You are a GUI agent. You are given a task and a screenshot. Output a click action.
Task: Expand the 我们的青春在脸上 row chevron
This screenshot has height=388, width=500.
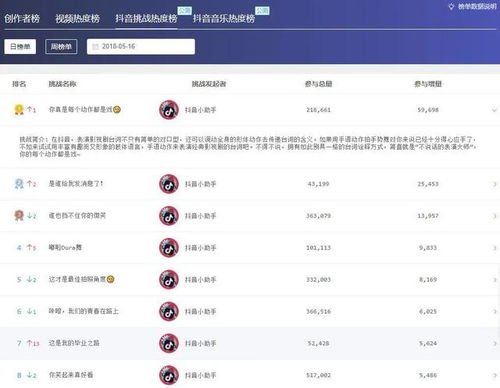[495, 312]
